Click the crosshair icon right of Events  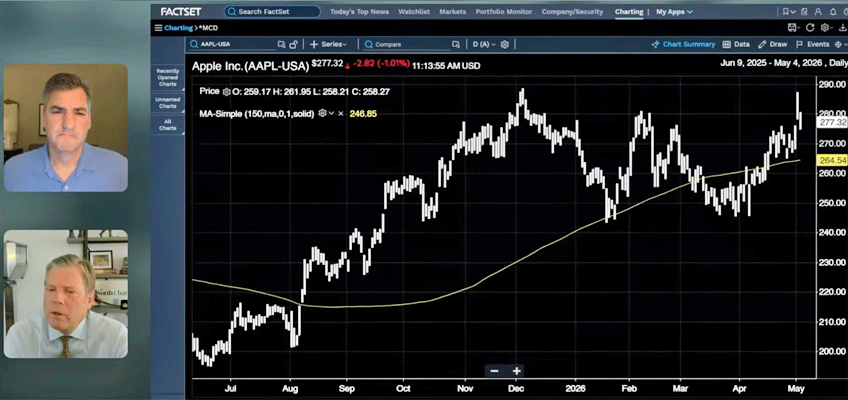tap(838, 44)
